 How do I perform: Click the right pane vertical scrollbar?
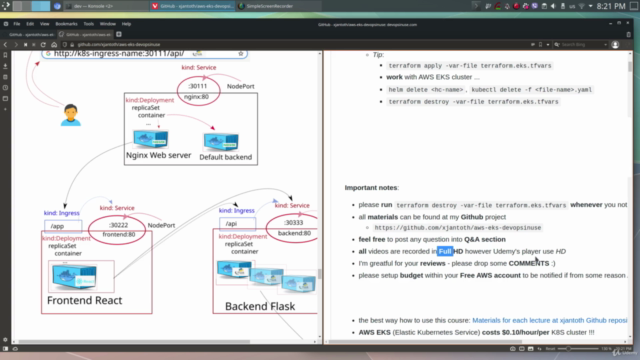click(x=630, y=196)
